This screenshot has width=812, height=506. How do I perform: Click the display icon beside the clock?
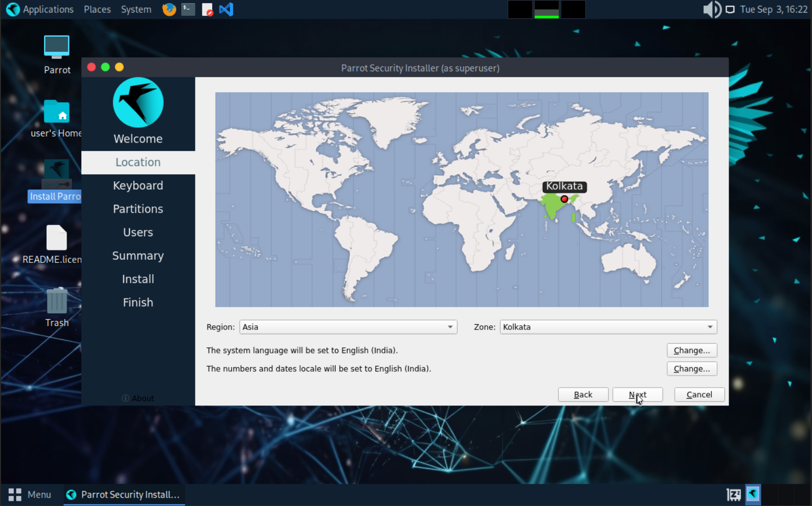[x=730, y=9]
